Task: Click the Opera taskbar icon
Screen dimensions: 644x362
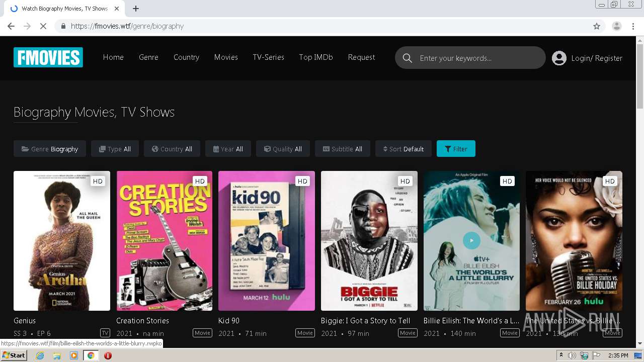Action: pos(108,355)
